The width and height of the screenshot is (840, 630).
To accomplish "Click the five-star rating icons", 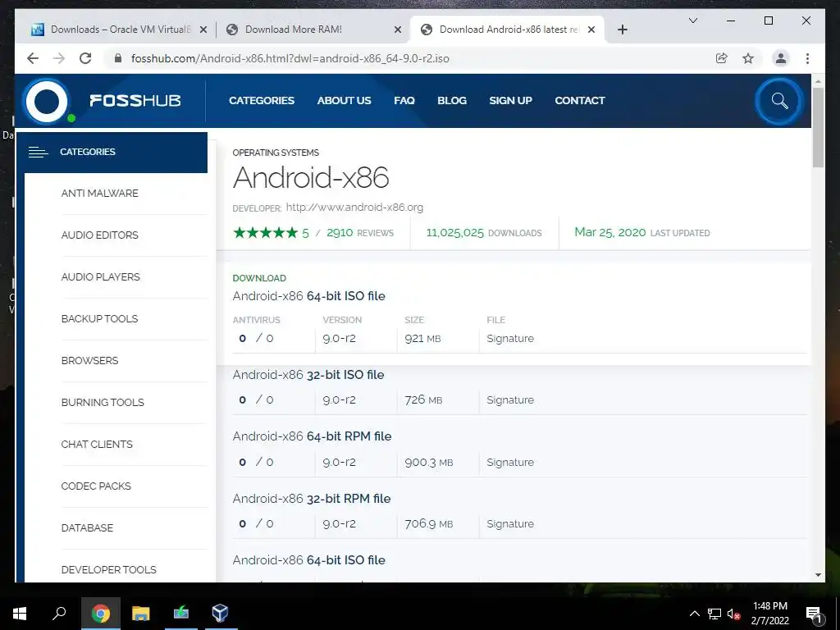I will 265,232.
